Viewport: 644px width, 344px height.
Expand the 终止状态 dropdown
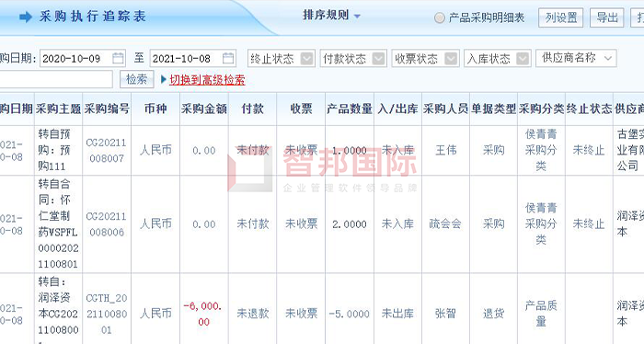point(282,58)
